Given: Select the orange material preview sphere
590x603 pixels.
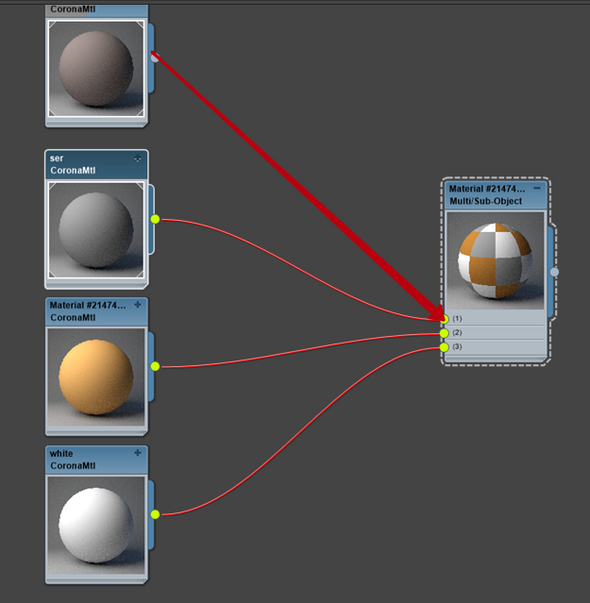Looking at the screenshot, I should pyautogui.click(x=96, y=377).
